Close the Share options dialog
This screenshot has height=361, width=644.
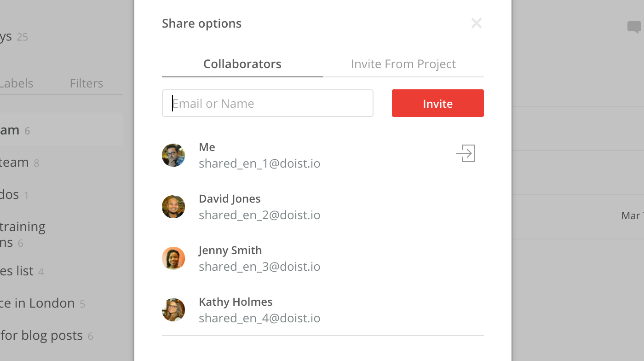pyautogui.click(x=477, y=23)
